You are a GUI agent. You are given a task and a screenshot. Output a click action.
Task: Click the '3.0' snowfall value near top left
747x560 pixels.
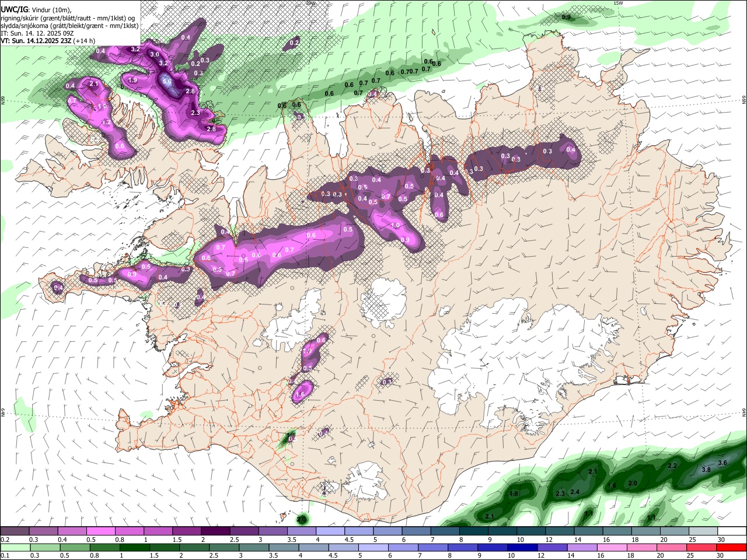click(x=155, y=54)
